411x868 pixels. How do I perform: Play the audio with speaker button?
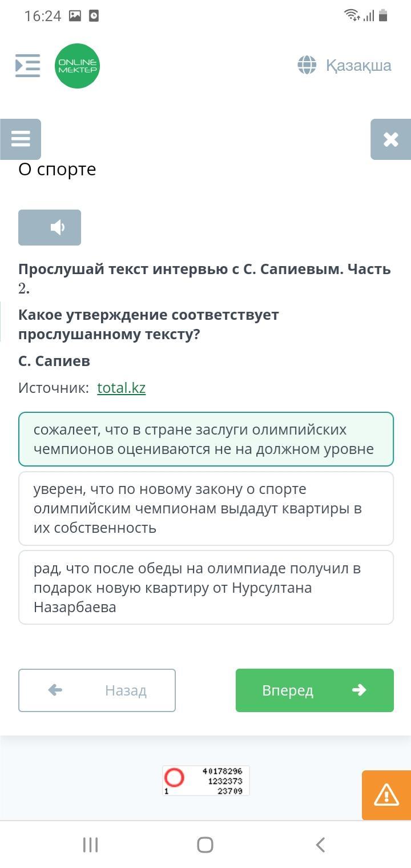tap(50, 227)
